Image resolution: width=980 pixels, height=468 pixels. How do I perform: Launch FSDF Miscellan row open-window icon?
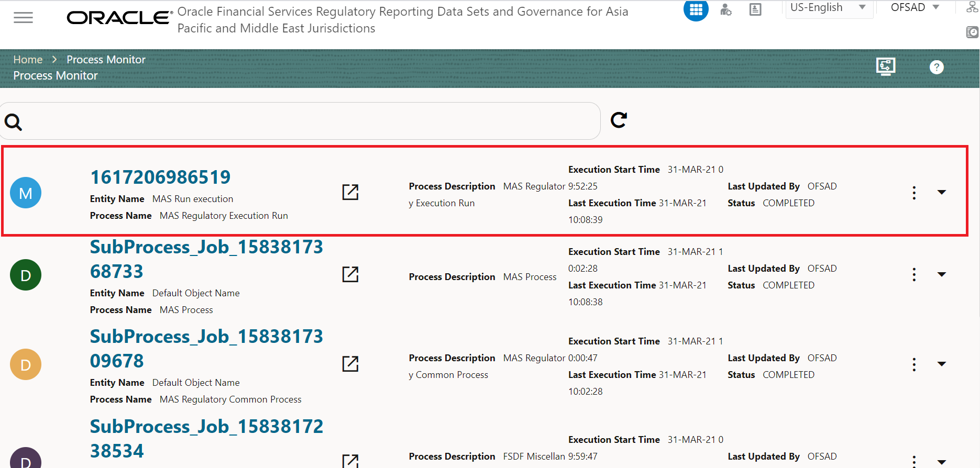[x=350, y=461]
